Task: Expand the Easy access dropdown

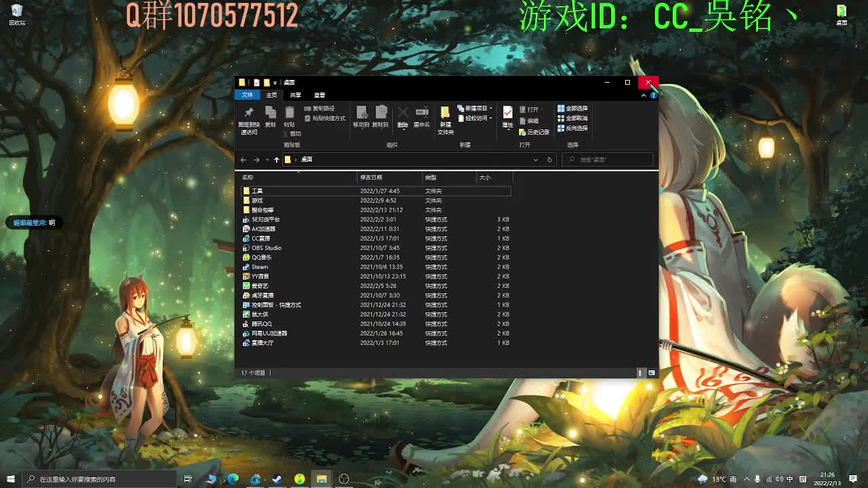Action: point(475,119)
